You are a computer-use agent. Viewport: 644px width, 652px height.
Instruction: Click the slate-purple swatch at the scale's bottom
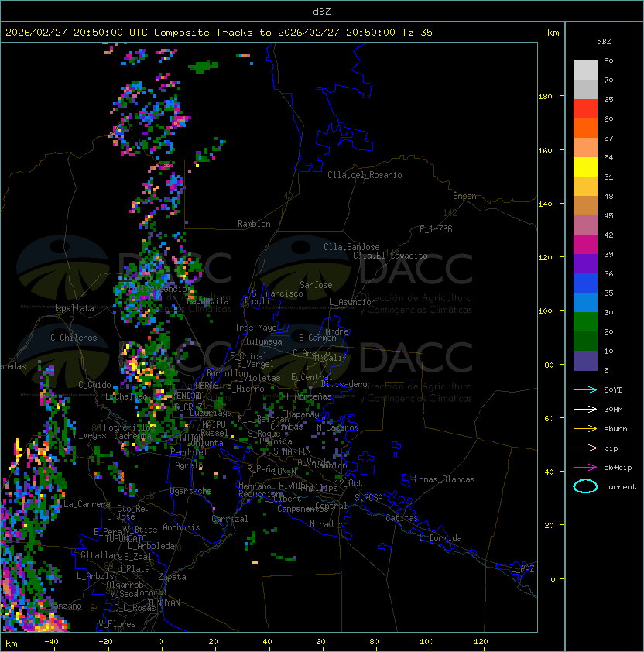(x=585, y=361)
